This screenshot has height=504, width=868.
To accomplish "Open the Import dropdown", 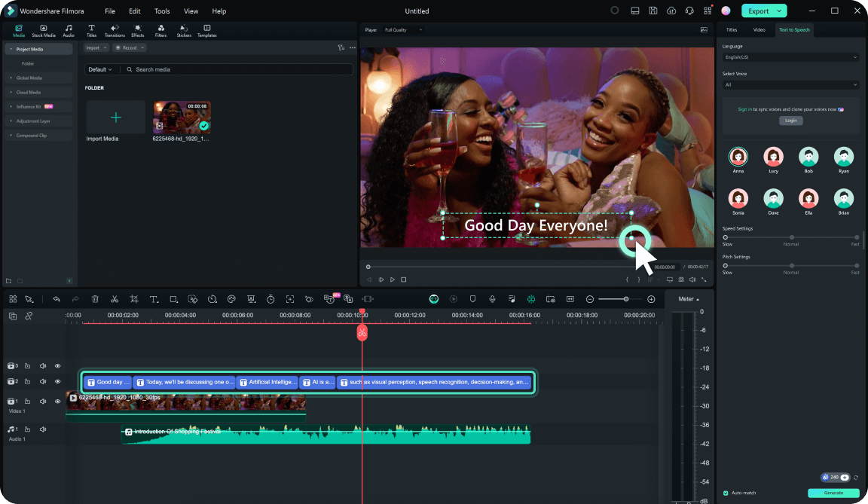I will click(96, 48).
